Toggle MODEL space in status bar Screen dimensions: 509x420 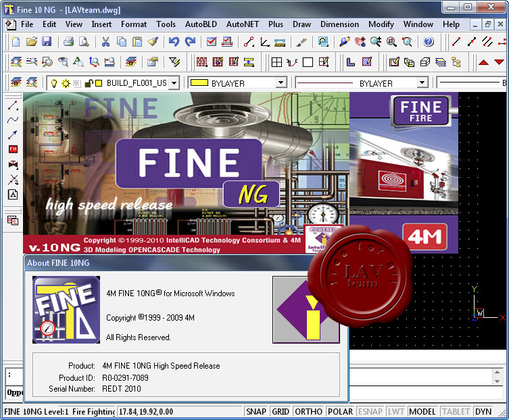point(422,412)
